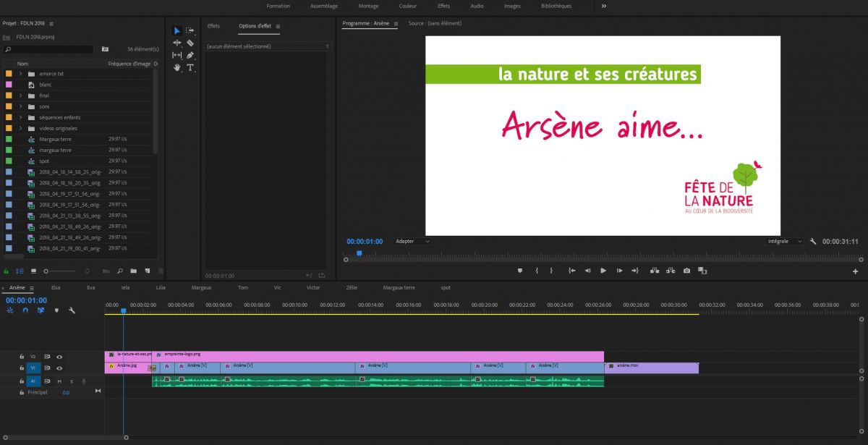Mute the A1 audio track
The image size is (868, 445).
[60, 381]
